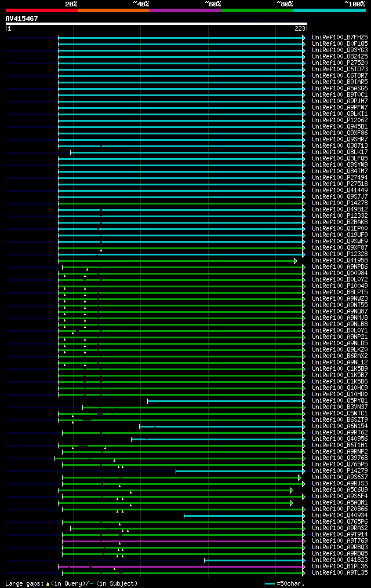The image size is (371, 588).
Task: Click the green UniRef100_P14278 alignment bar
Action: pos(181,203)
